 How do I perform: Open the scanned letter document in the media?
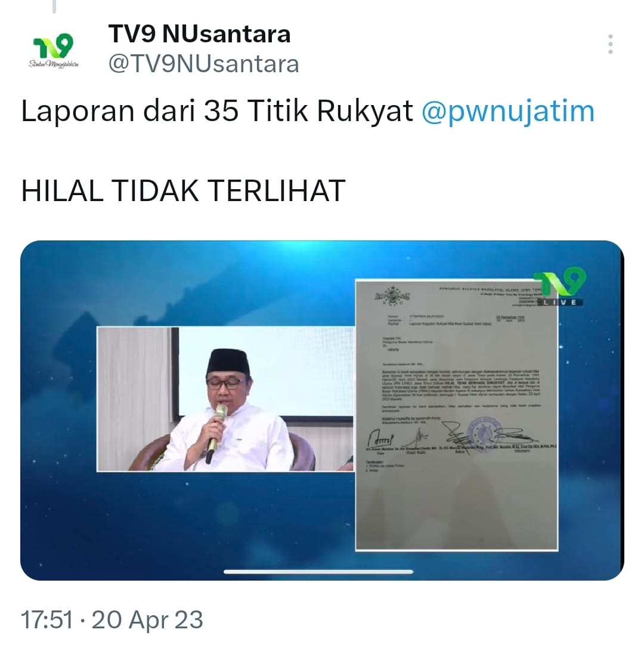point(456,415)
